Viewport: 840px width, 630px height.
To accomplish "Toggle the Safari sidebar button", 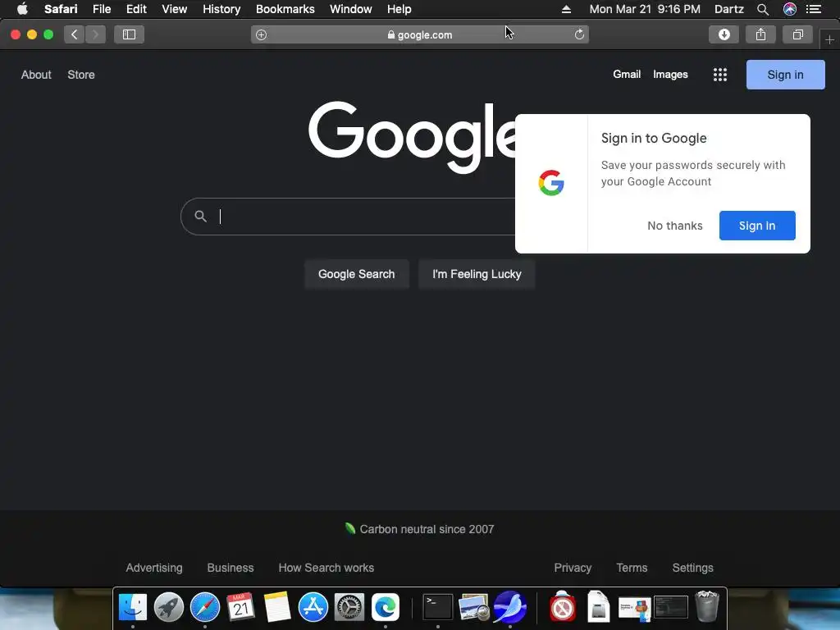I will pos(129,34).
